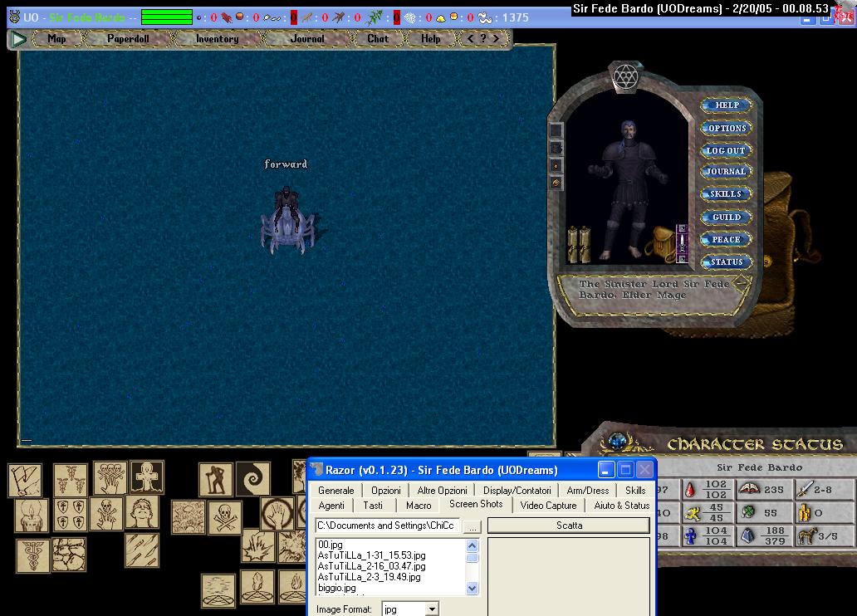Switch to Razor Generale tab
The image size is (857, 616).
(x=336, y=491)
